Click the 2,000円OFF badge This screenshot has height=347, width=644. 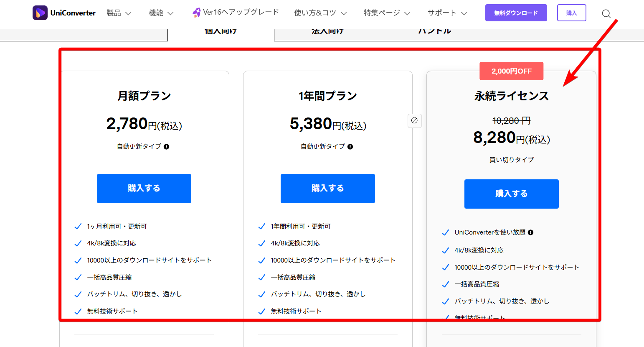click(512, 71)
